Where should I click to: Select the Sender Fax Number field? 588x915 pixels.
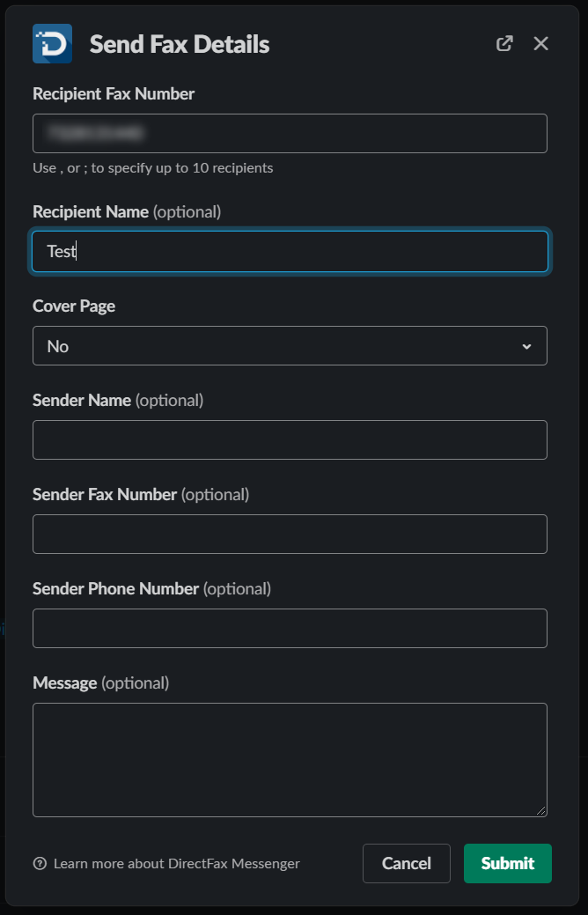tap(290, 534)
